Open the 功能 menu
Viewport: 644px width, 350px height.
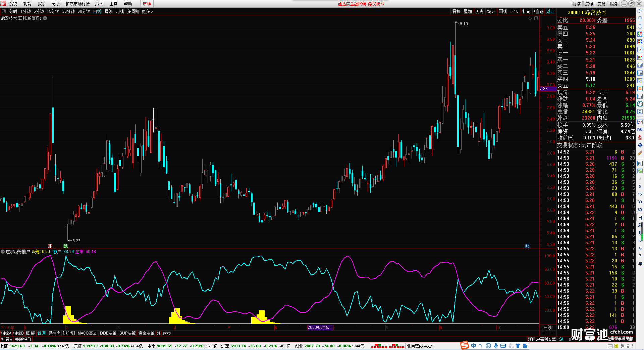tap(27, 4)
